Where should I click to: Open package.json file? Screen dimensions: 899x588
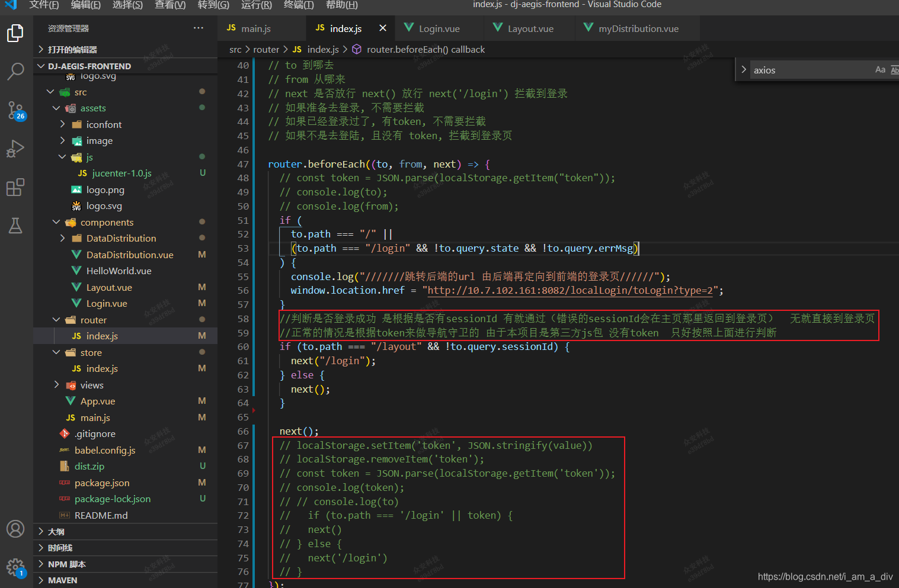point(126,483)
